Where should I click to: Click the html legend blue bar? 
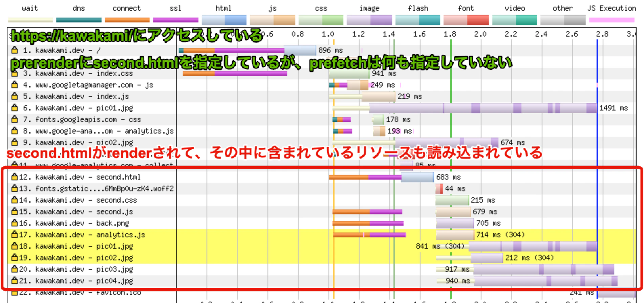pos(224,20)
